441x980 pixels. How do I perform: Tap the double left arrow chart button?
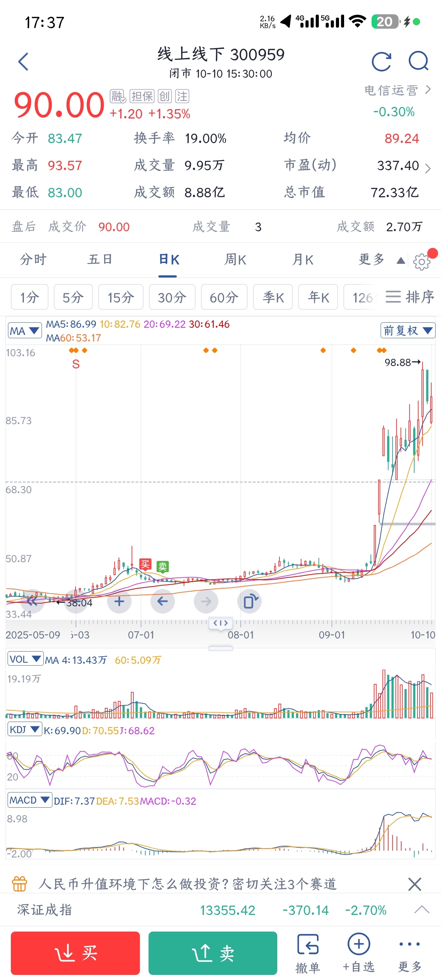point(32,601)
